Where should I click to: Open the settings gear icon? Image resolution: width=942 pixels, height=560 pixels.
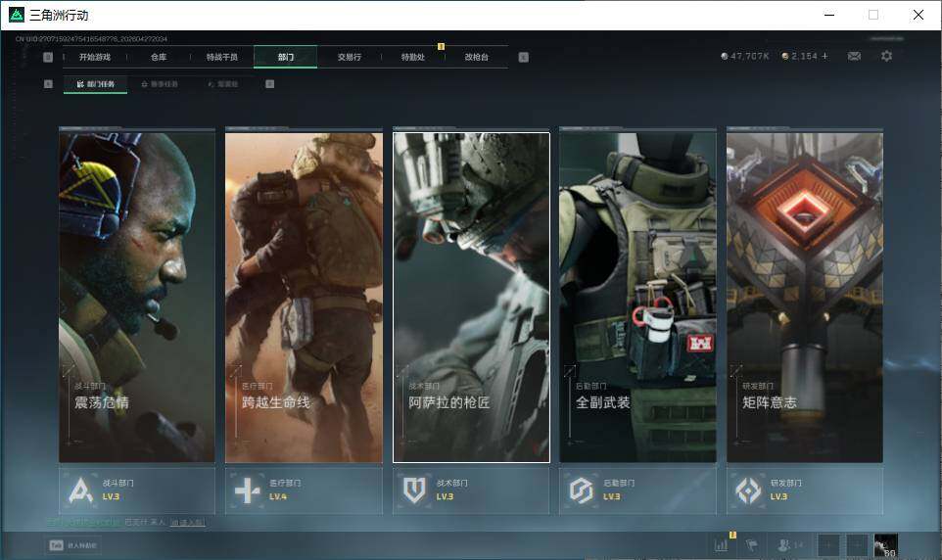point(886,57)
